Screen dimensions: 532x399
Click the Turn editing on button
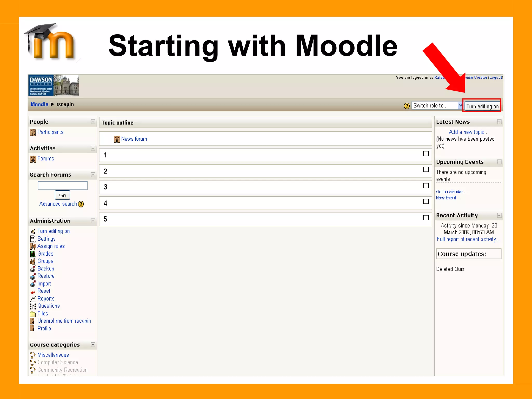coord(482,106)
